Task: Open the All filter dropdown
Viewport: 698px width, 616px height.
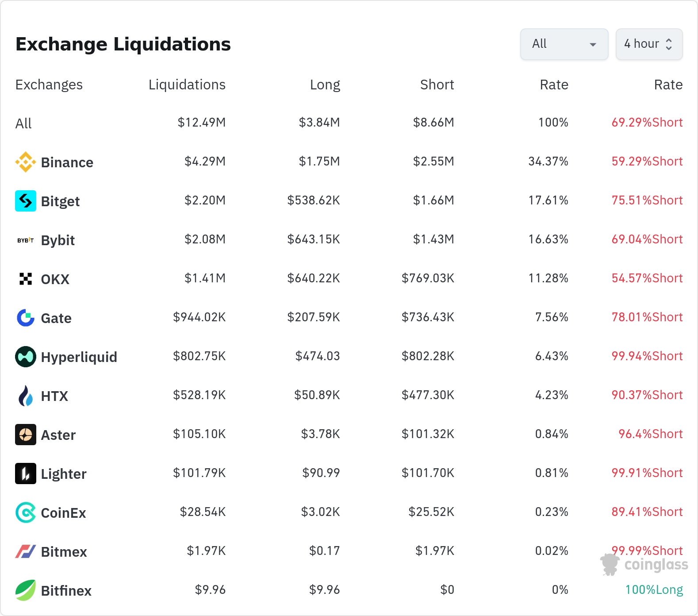Action: point(564,44)
